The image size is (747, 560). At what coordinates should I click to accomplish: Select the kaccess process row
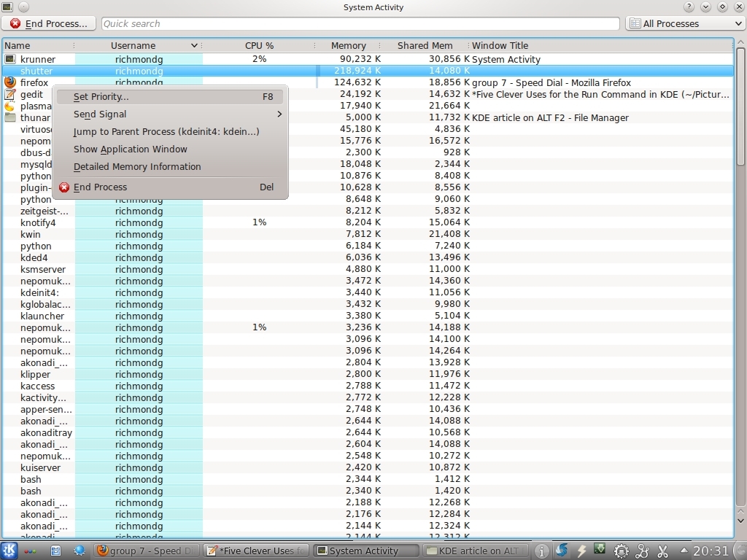point(368,386)
